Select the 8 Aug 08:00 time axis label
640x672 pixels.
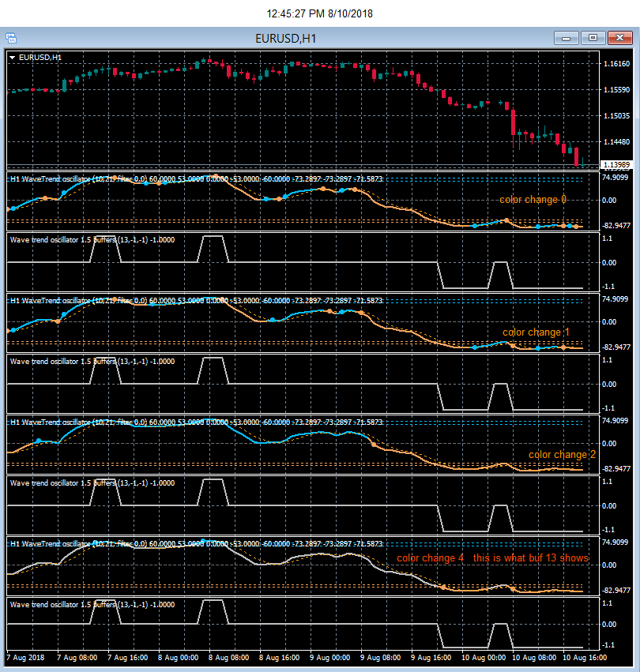(228, 658)
